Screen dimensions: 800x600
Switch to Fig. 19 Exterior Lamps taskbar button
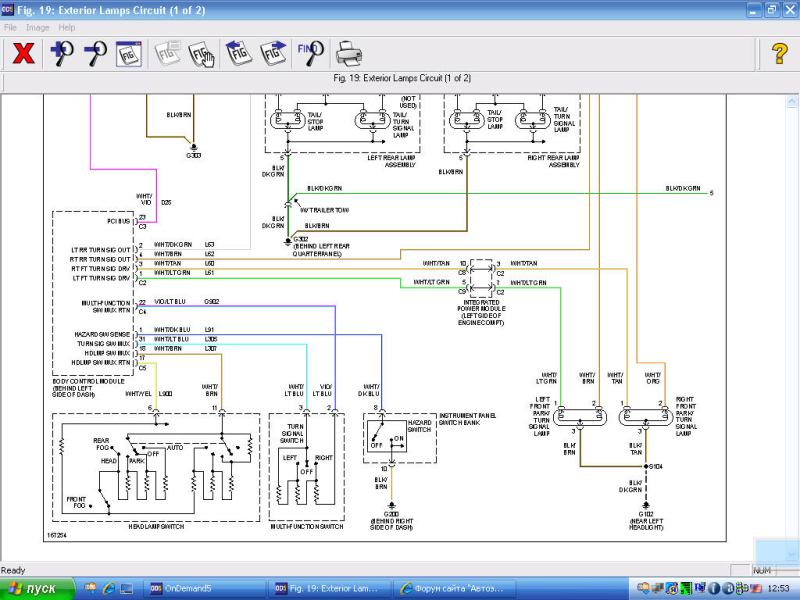(x=330, y=589)
